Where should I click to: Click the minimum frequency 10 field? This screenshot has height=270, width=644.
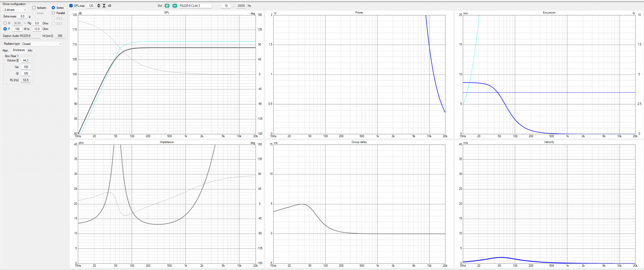coord(226,6)
